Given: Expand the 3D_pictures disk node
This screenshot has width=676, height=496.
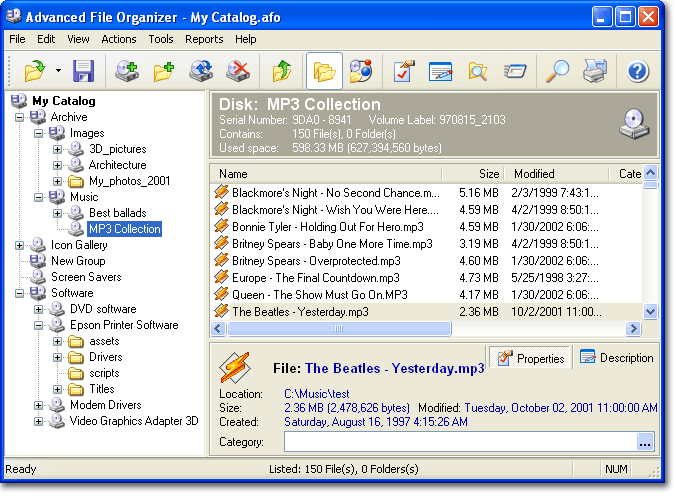Looking at the screenshot, I should click(57, 149).
